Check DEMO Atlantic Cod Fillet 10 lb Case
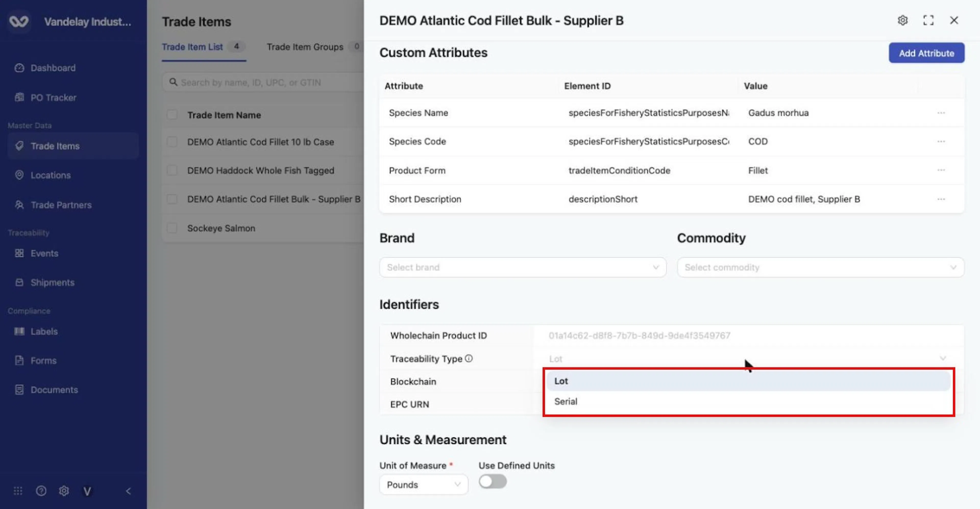The height and width of the screenshot is (509, 980). point(172,142)
